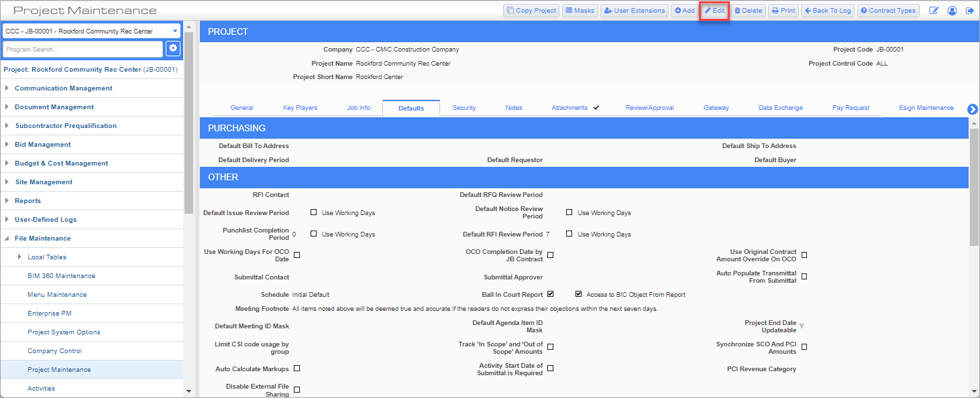Open the Rockford Community Rec Center project link
The height and width of the screenshot is (398, 980).
(91, 69)
